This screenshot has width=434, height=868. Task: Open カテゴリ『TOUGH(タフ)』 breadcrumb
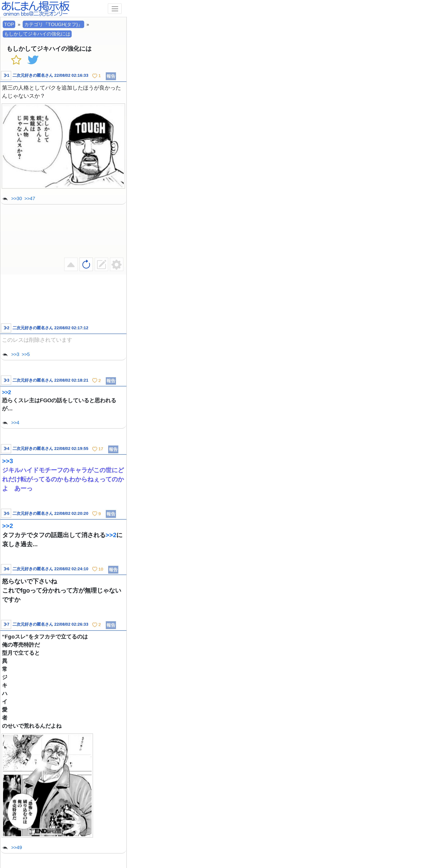[53, 24]
